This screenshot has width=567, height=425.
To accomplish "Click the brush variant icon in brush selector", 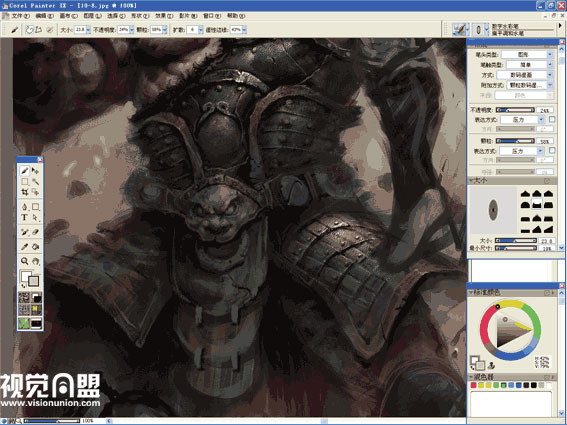I will click(x=478, y=30).
